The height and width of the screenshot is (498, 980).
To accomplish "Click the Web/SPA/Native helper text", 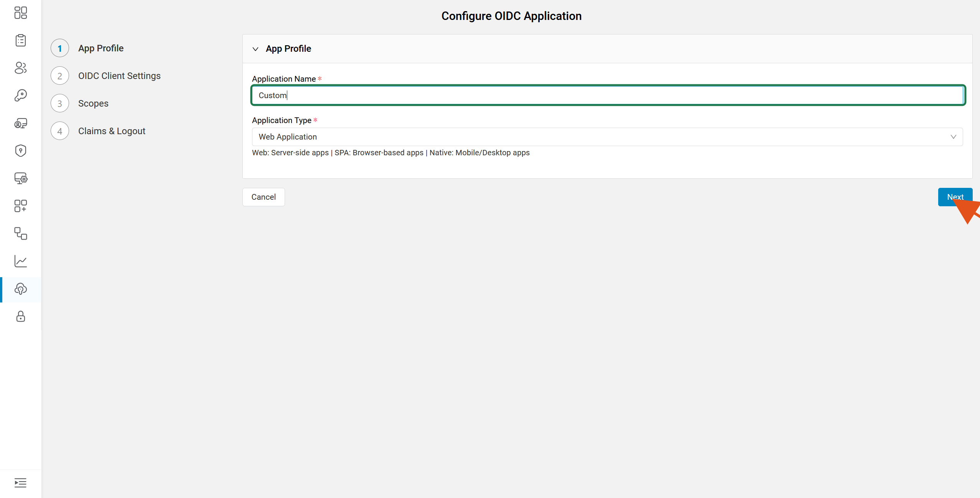I will (391, 153).
